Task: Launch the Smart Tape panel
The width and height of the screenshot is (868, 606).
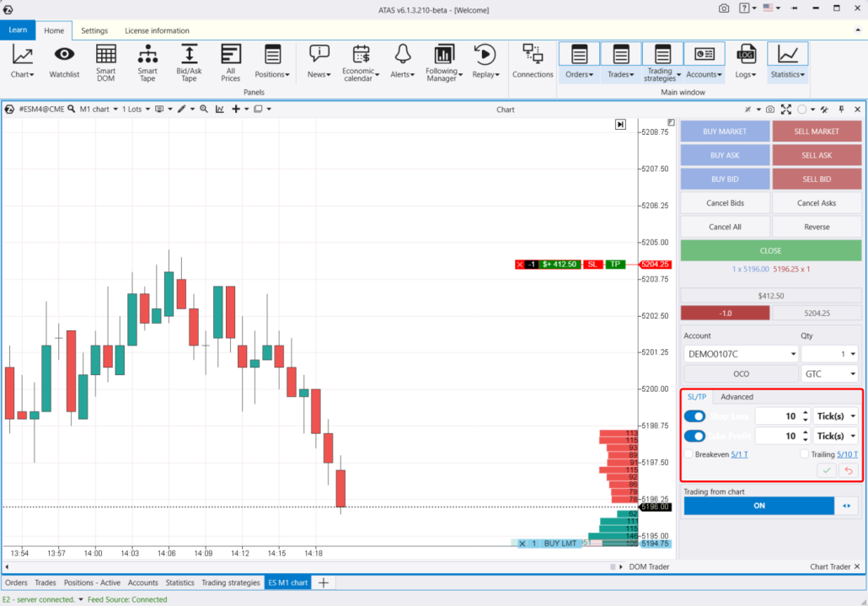Action: point(147,62)
